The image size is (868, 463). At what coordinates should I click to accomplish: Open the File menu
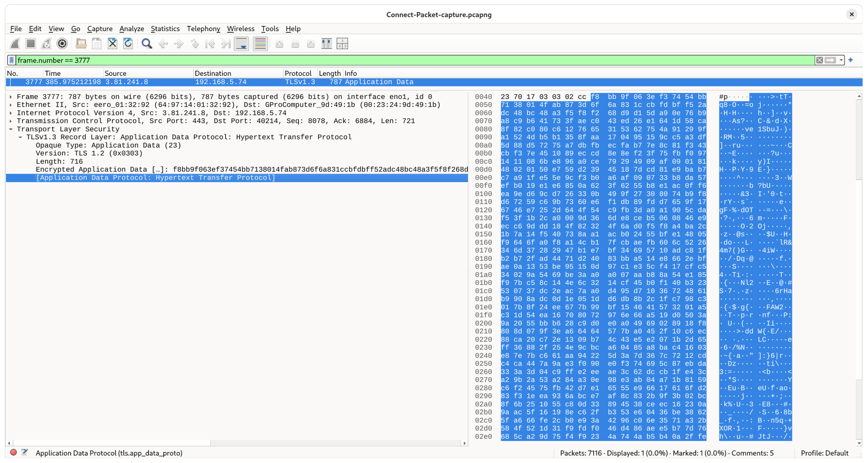pyautogui.click(x=16, y=29)
